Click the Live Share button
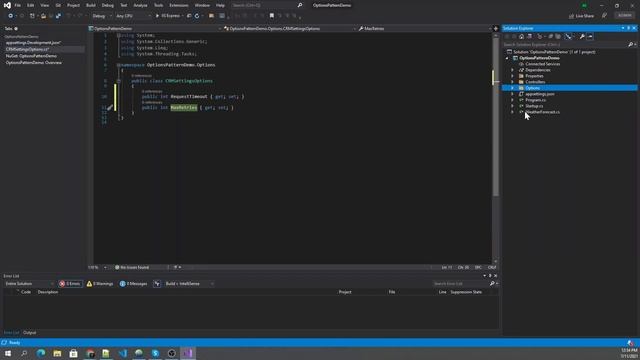 click(582, 16)
